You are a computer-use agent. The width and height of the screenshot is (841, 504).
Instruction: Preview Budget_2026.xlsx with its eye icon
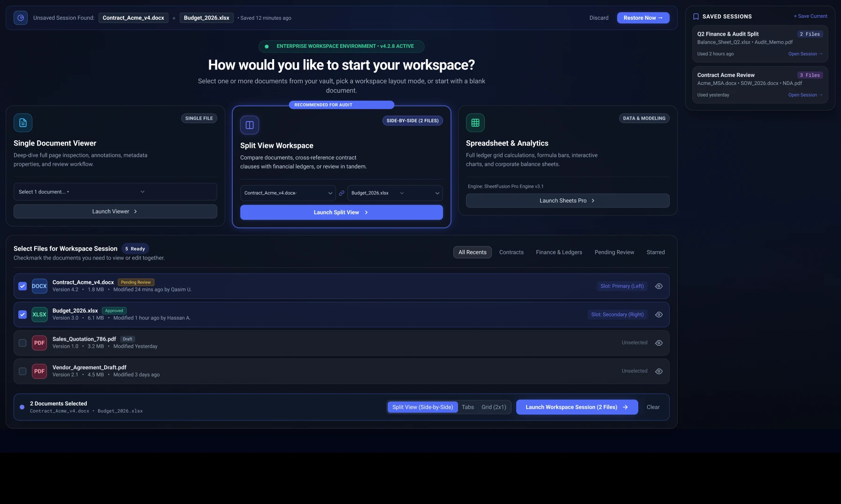point(659,314)
